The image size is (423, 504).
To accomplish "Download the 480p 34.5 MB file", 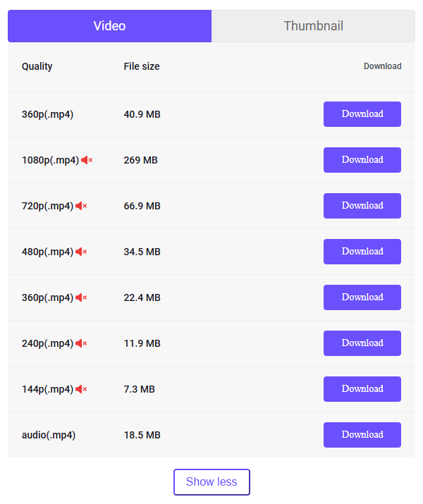I will click(x=362, y=252).
